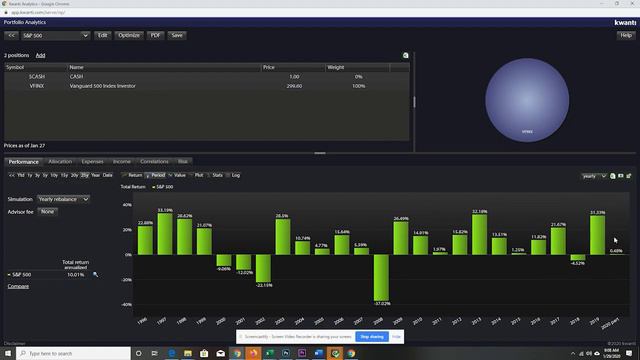Click the Hide link in the sharing bar

[x=396, y=337]
